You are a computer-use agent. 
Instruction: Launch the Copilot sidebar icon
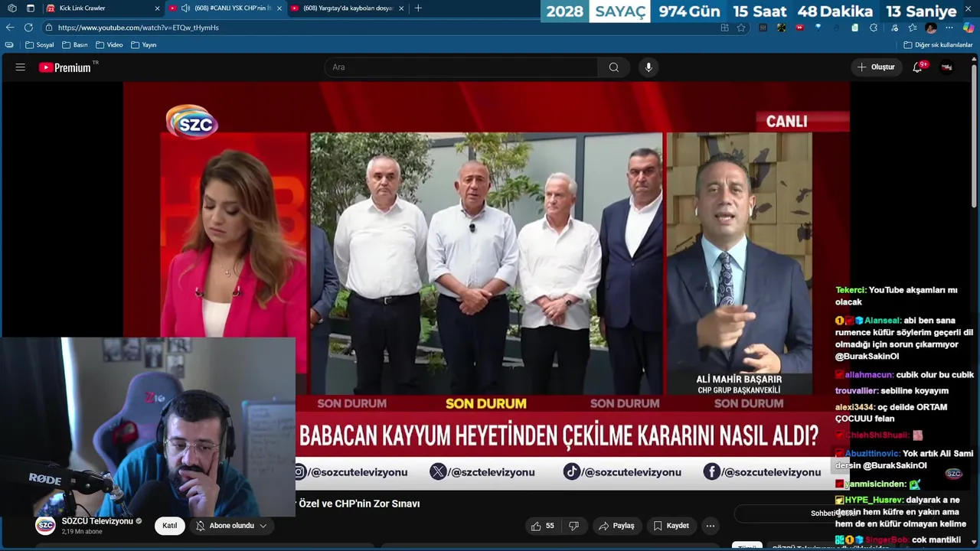point(969,28)
